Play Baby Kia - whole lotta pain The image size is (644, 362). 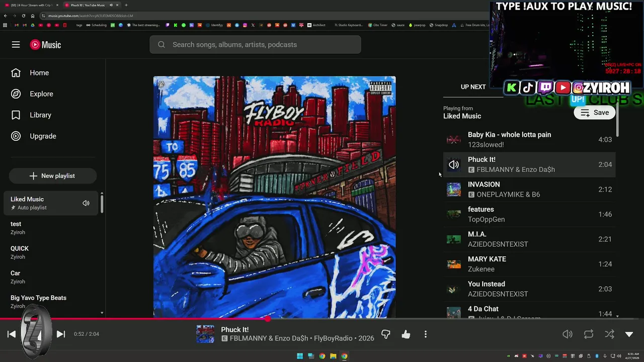[529, 140]
